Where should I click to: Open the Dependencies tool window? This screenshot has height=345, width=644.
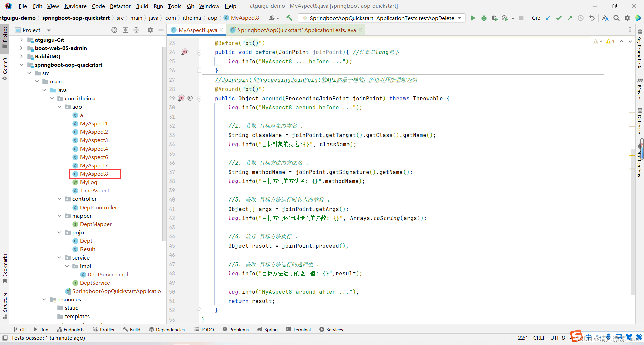[x=167, y=330]
